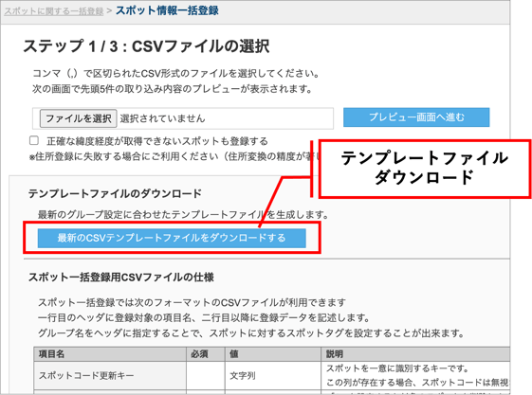The image size is (532, 395).
Task: Click the label text of the 緯度経度 checkbox
Action: (157, 141)
